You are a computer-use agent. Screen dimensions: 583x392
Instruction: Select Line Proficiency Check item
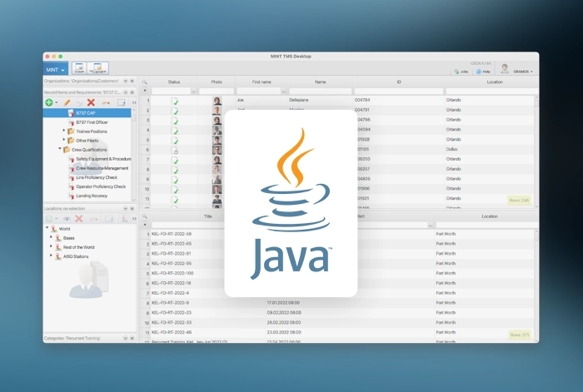[x=97, y=177]
